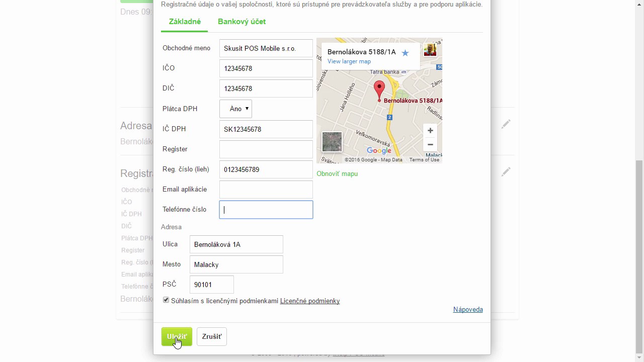Viewport: 644px width, 362px height.
Task: Click the Bernolákova 5188/1A map title
Action: click(362, 52)
